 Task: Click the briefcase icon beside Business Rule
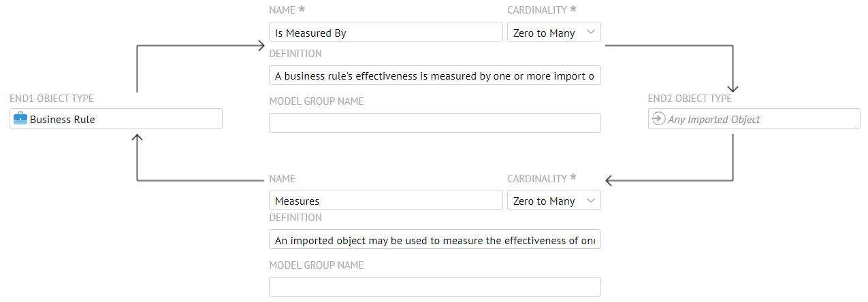point(20,119)
